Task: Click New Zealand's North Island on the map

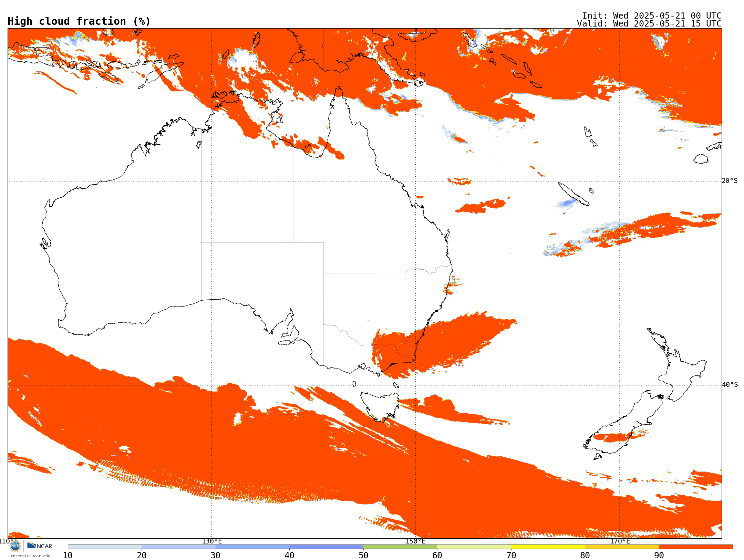Action: click(677, 365)
